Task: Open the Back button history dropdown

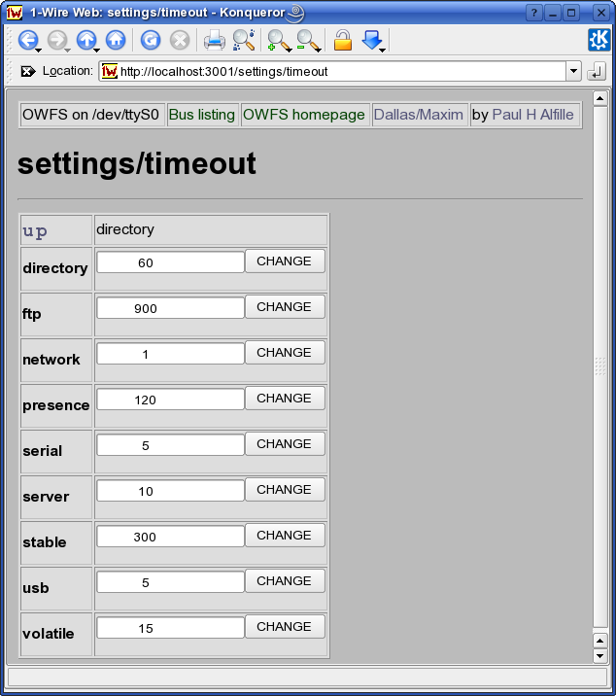Action: pos(38,51)
